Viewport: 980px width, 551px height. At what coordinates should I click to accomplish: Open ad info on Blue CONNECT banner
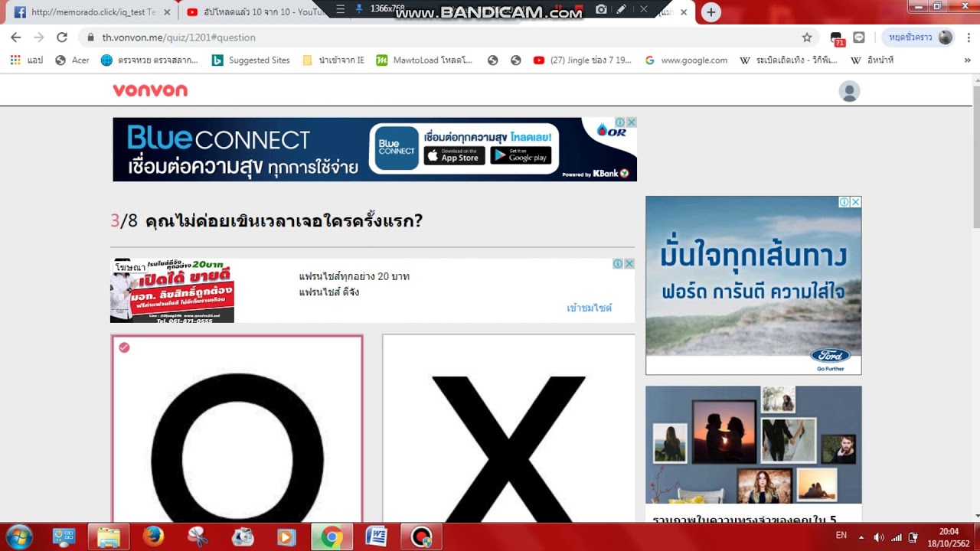[621, 122]
